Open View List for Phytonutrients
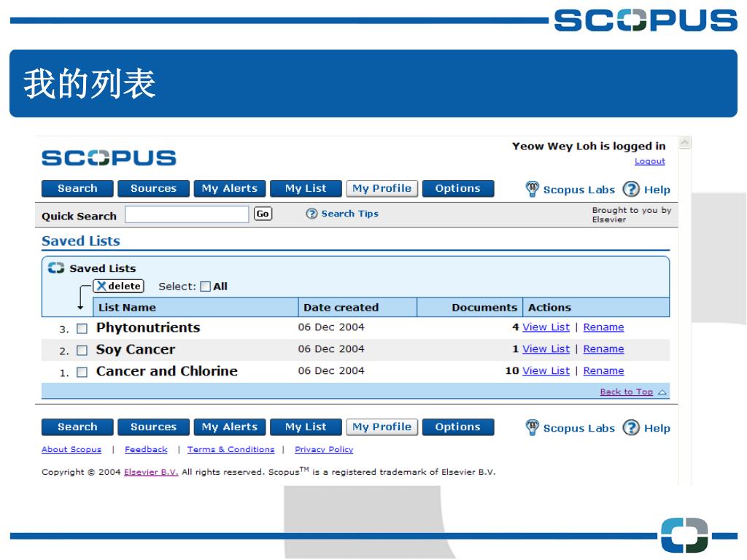Viewport: 747px width, 560px height. point(546,327)
